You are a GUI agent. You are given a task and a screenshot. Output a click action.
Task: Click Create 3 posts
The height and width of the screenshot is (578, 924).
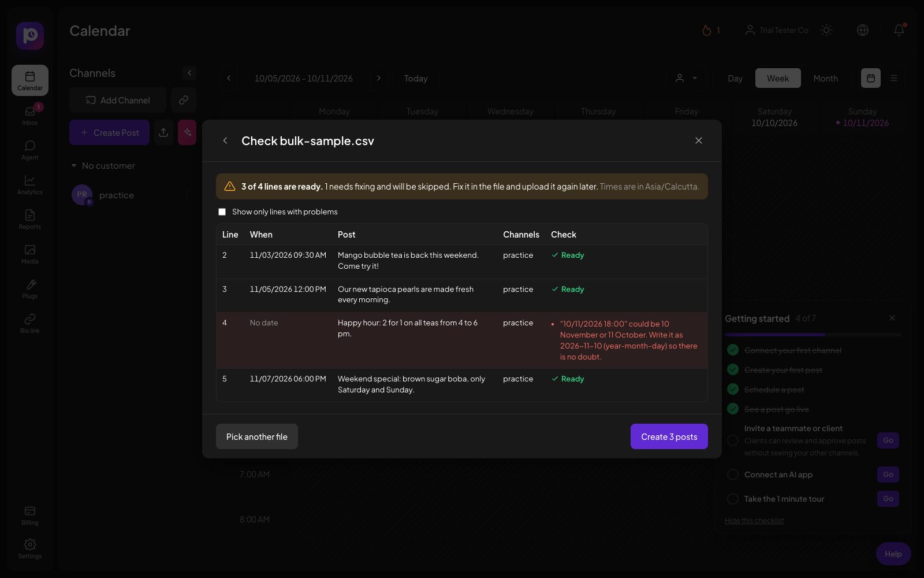[x=669, y=436]
